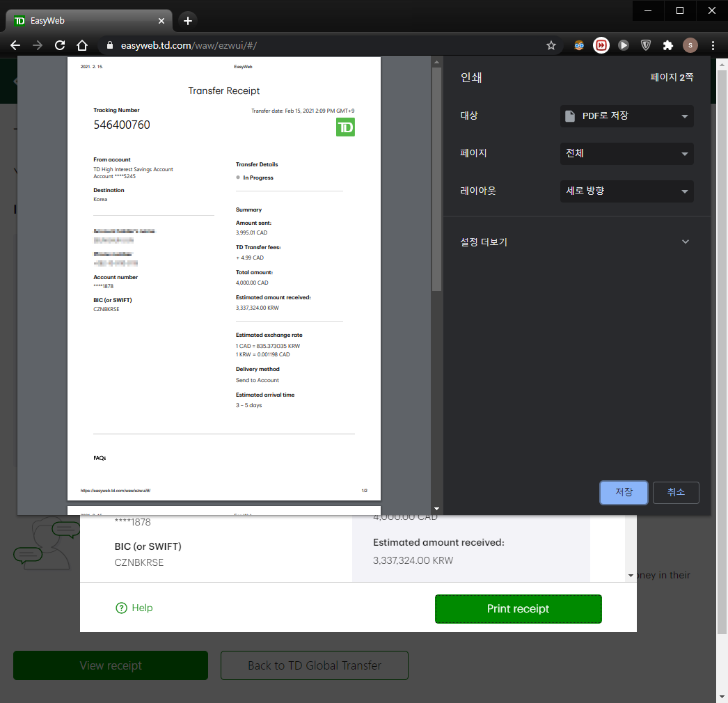This screenshot has height=703, width=728.
Task: Open the destination dropdown 'PDF로 저장'
Action: (x=627, y=116)
